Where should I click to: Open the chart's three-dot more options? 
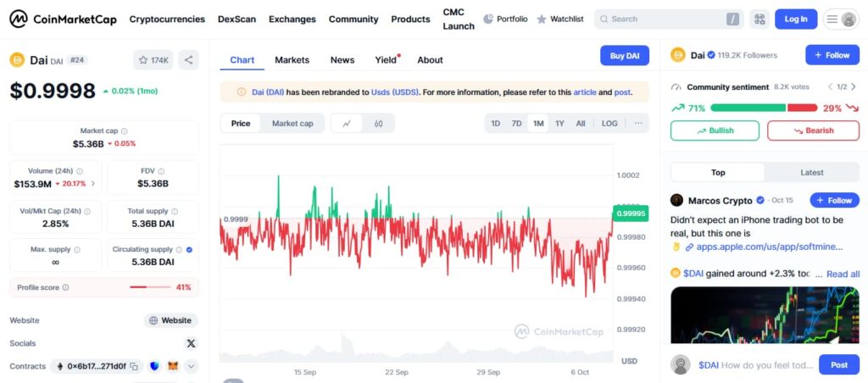[638, 124]
